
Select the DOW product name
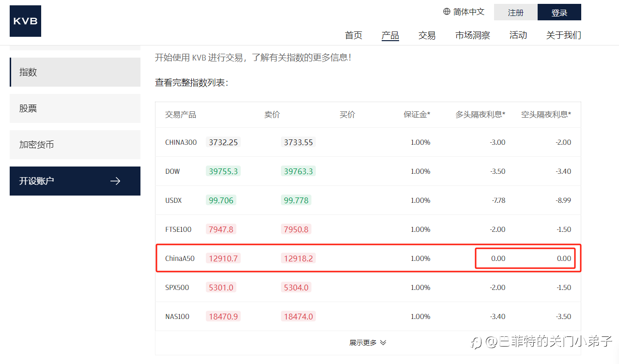[x=172, y=171]
